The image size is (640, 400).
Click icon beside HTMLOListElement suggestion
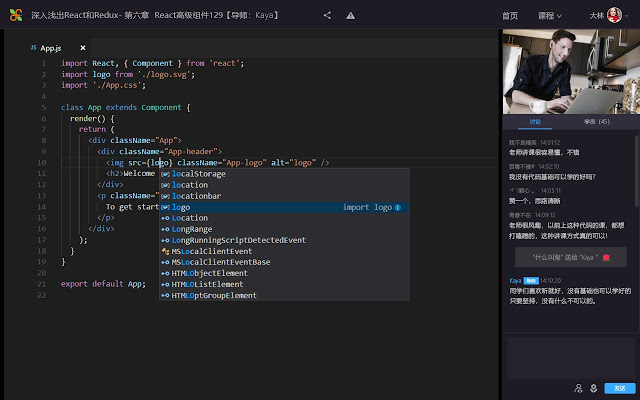[165, 284]
